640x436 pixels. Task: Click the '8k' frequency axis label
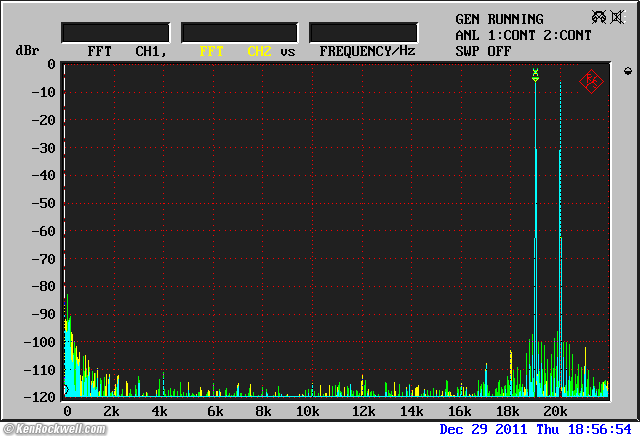click(x=263, y=411)
